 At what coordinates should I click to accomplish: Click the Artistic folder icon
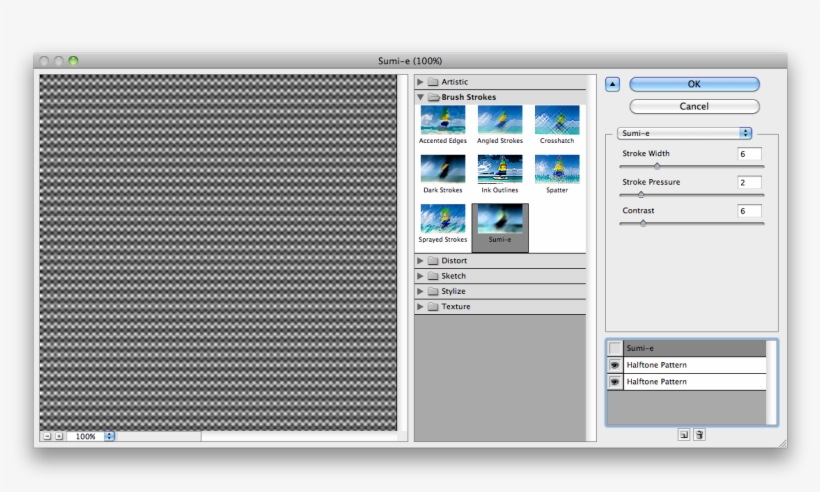(x=433, y=82)
